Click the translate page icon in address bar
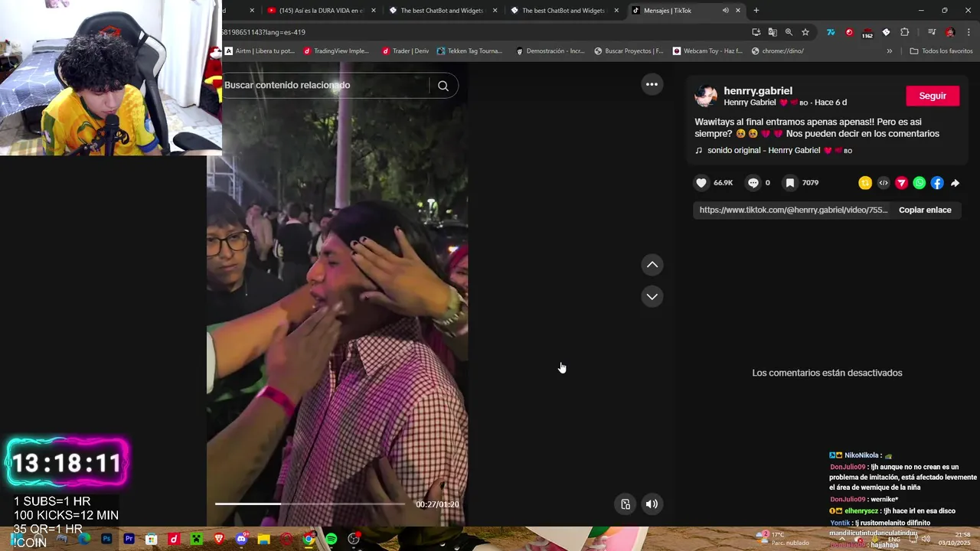 [773, 32]
